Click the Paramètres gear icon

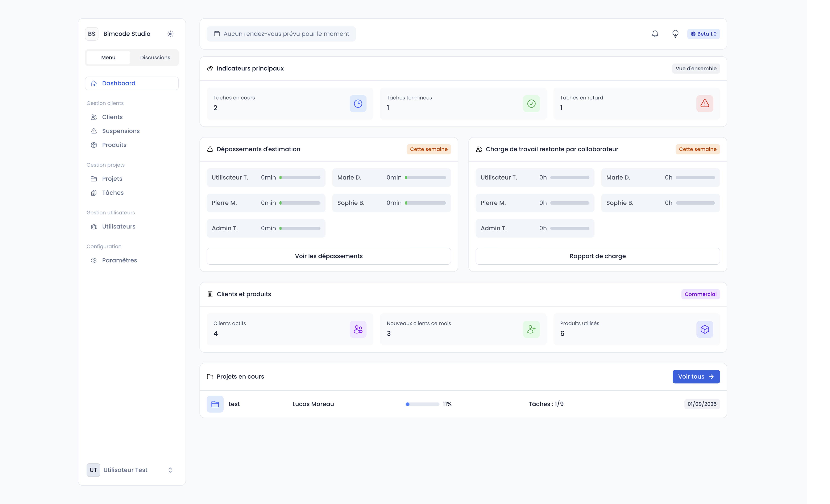click(94, 261)
